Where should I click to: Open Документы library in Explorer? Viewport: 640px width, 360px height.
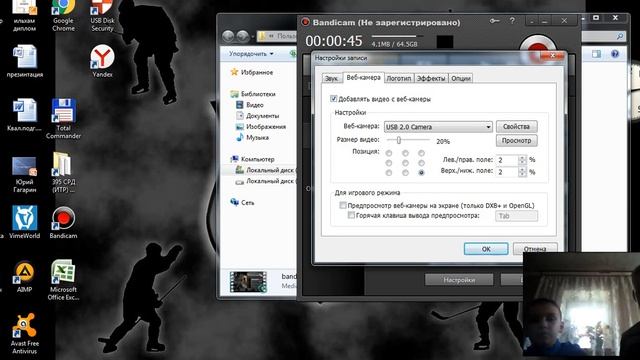pyautogui.click(x=258, y=116)
